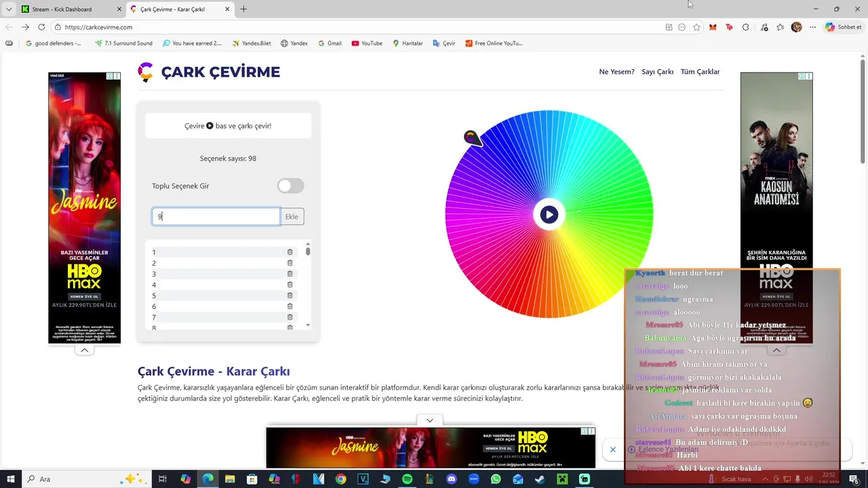Open the Ne Yesem? page
The width and height of the screenshot is (868, 488).
[x=616, y=72]
